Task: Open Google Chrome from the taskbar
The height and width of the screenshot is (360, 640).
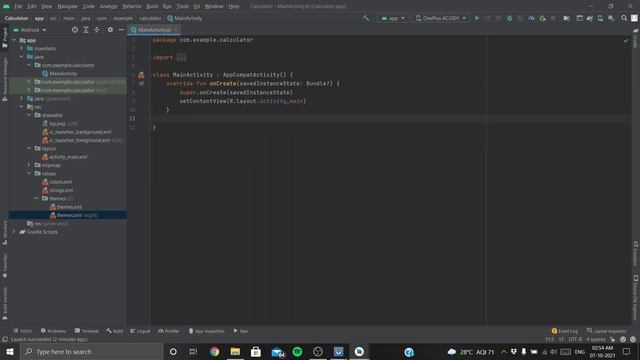Action: 214,351
